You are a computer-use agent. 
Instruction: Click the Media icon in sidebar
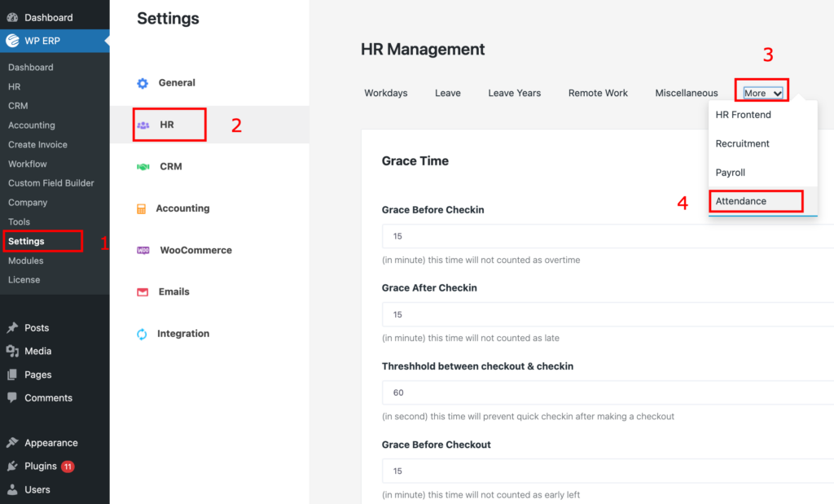click(12, 352)
